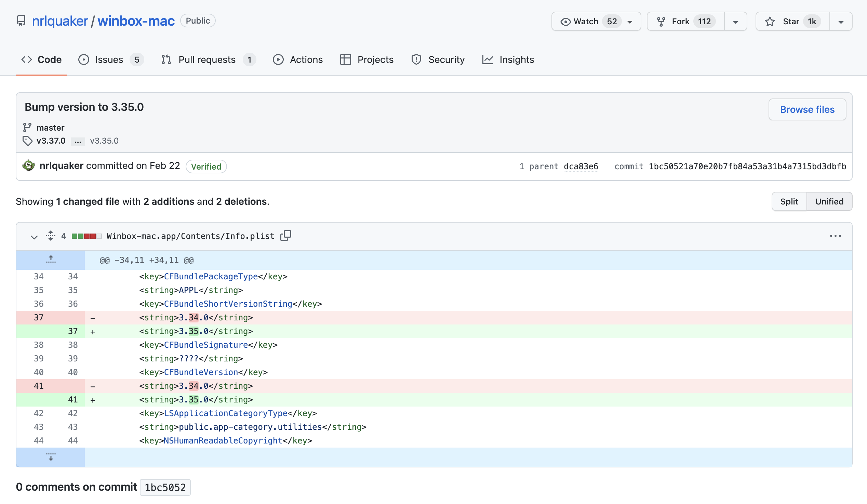
Task: Open the Projects tab
Action: point(367,59)
